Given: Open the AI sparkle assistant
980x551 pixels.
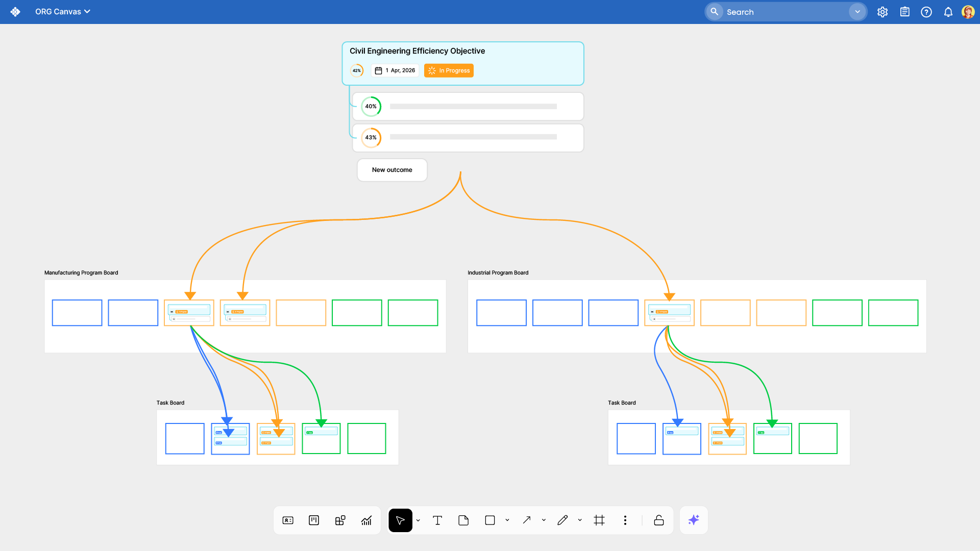Looking at the screenshot, I should [693, 520].
